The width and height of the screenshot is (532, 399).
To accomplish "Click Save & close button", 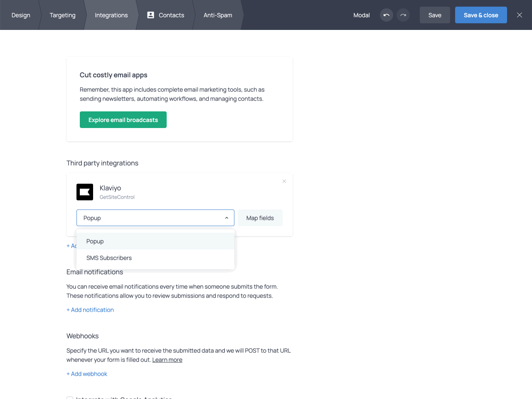I will coord(481,15).
